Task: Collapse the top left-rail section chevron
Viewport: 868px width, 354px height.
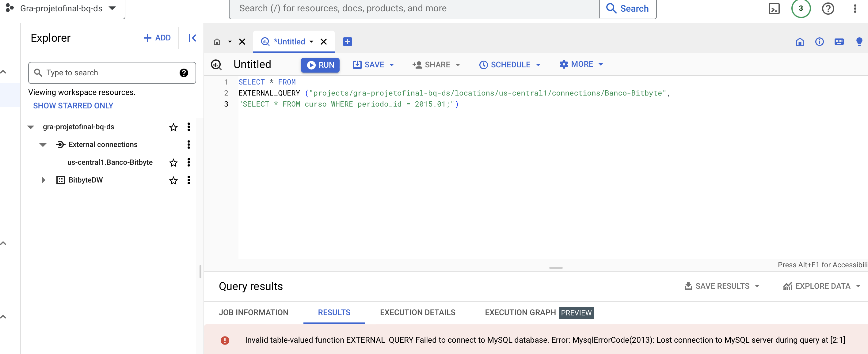Action: pyautogui.click(x=3, y=72)
